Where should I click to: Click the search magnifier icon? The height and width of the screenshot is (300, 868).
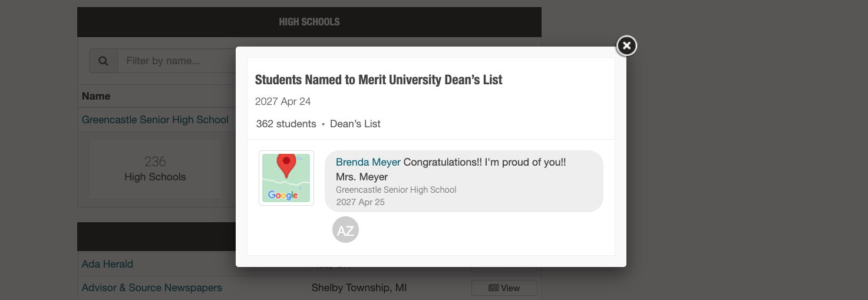pos(103,61)
